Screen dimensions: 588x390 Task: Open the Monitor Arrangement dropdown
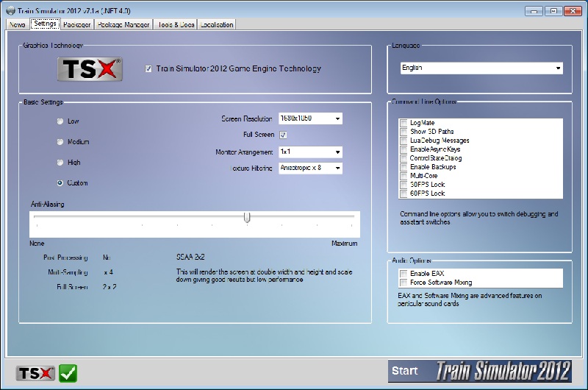[x=310, y=152]
